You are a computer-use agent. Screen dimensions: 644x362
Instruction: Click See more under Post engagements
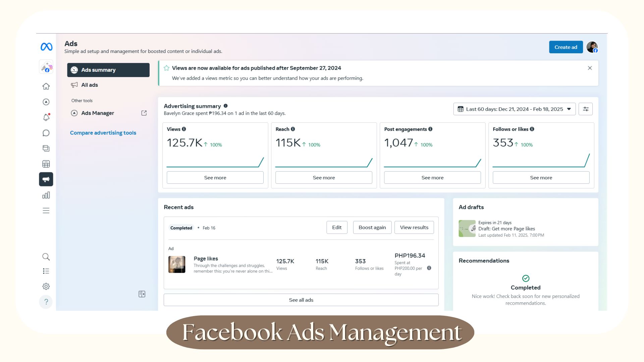coord(432,178)
